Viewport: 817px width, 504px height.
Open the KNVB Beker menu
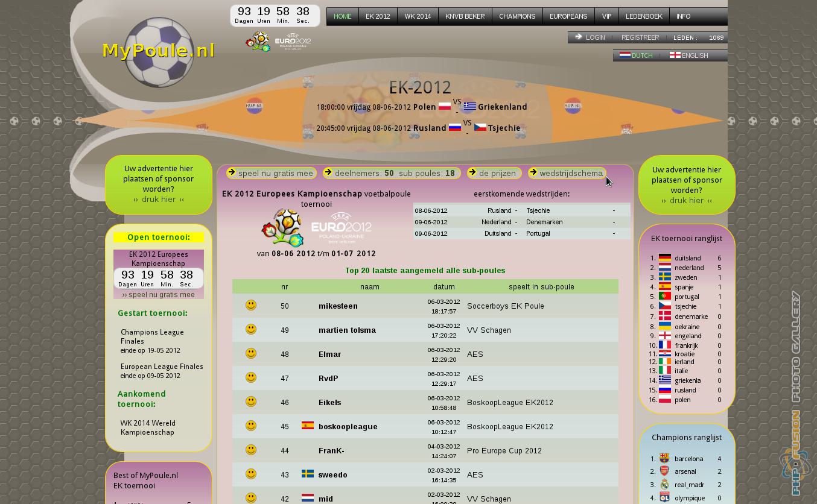(x=465, y=16)
